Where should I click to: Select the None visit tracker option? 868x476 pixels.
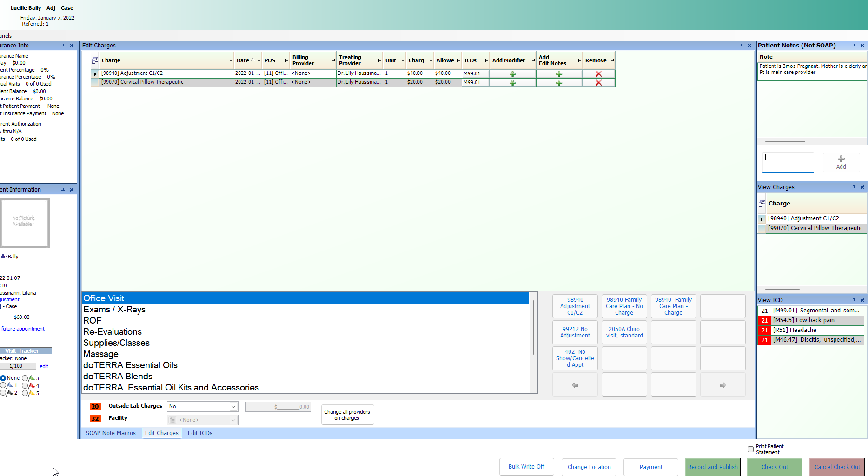3,378
